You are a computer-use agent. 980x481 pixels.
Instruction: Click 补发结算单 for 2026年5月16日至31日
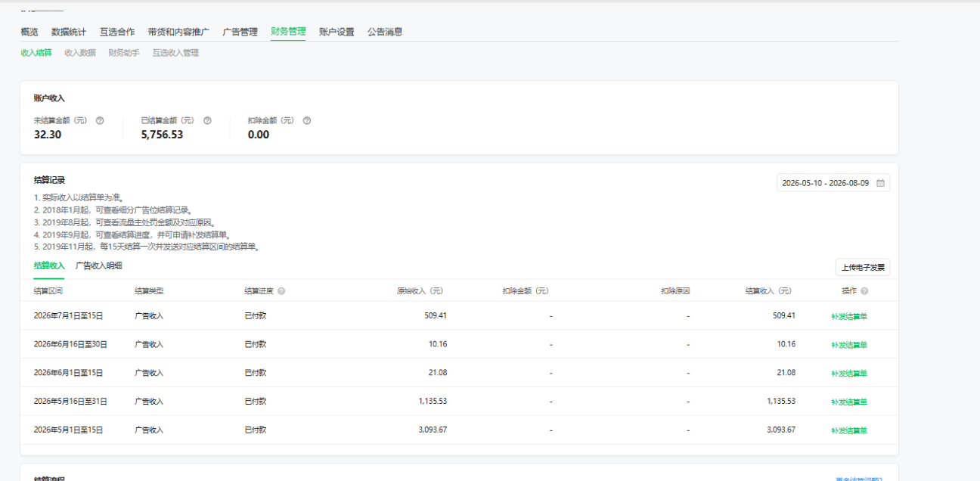[849, 402]
